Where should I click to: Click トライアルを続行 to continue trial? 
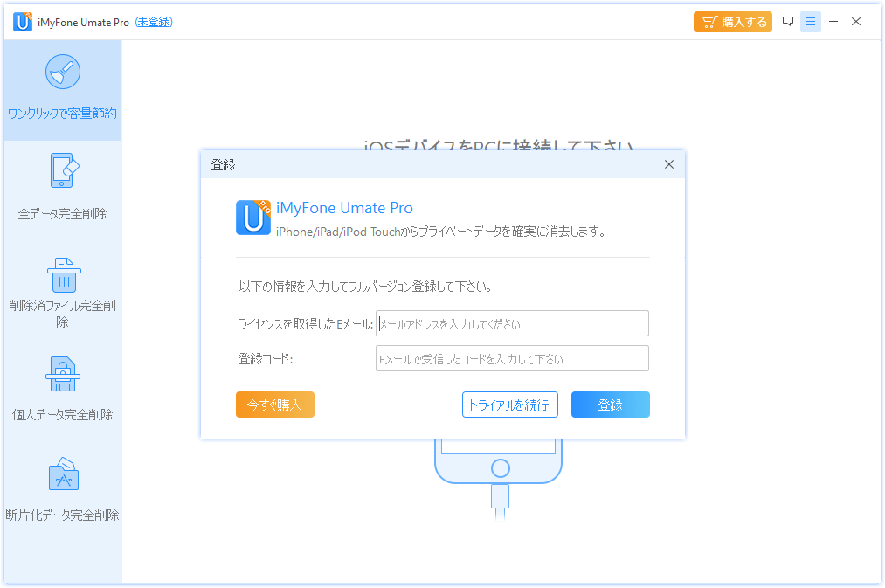click(509, 405)
